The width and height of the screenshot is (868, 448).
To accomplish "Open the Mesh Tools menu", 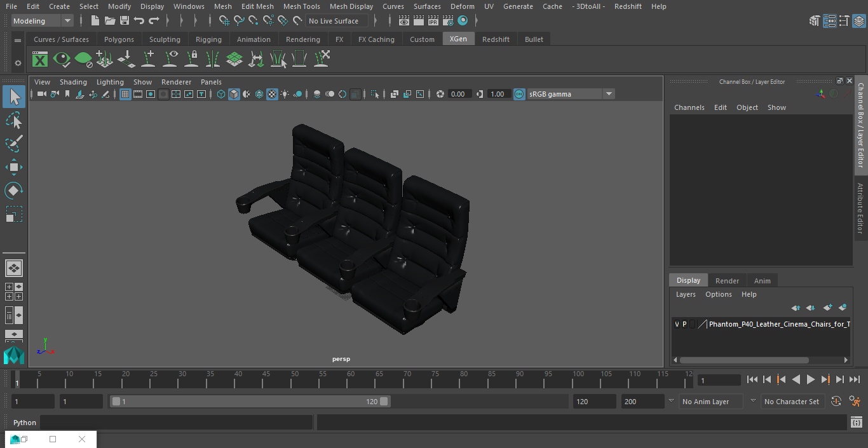I will click(x=301, y=6).
